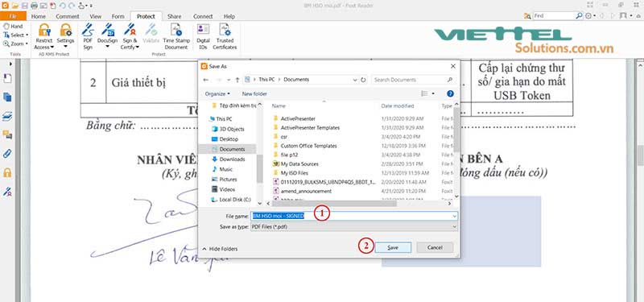644x302 pixels.
Task: Open the layers panel in left sidebar
Action: (7, 116)
